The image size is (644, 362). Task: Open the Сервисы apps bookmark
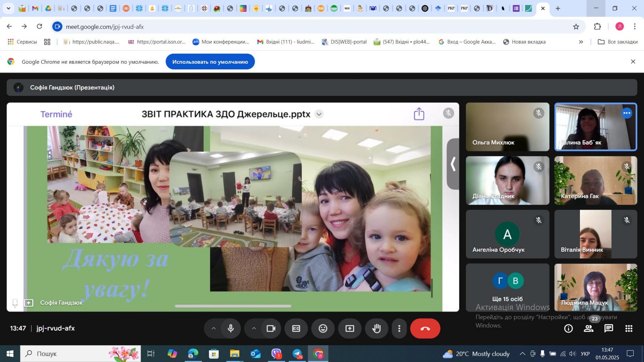22,42
